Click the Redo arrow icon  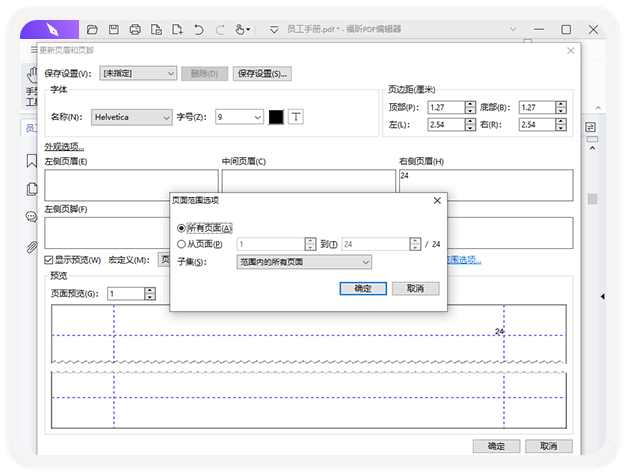220,30
